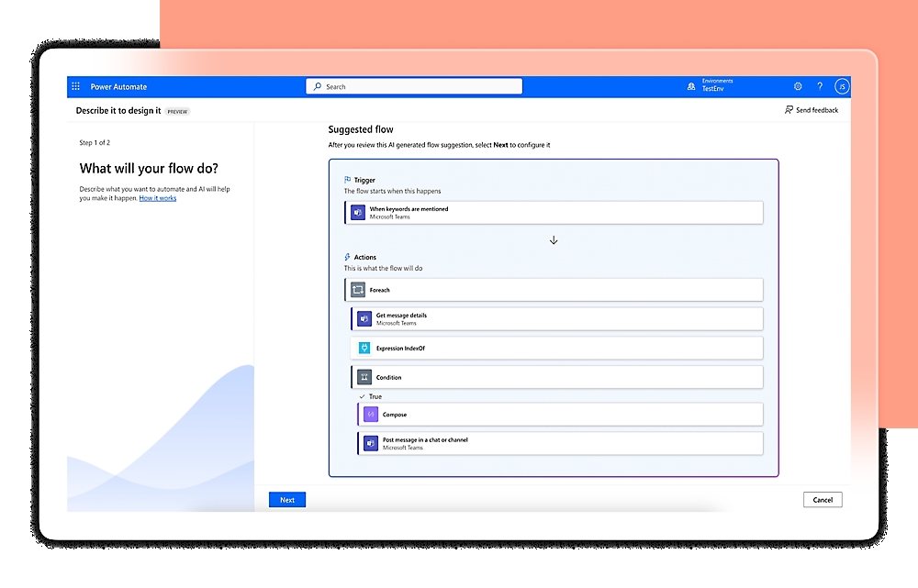Click Send feedback link
This screenshot has height=588, width=918.
tap(811, 110)
